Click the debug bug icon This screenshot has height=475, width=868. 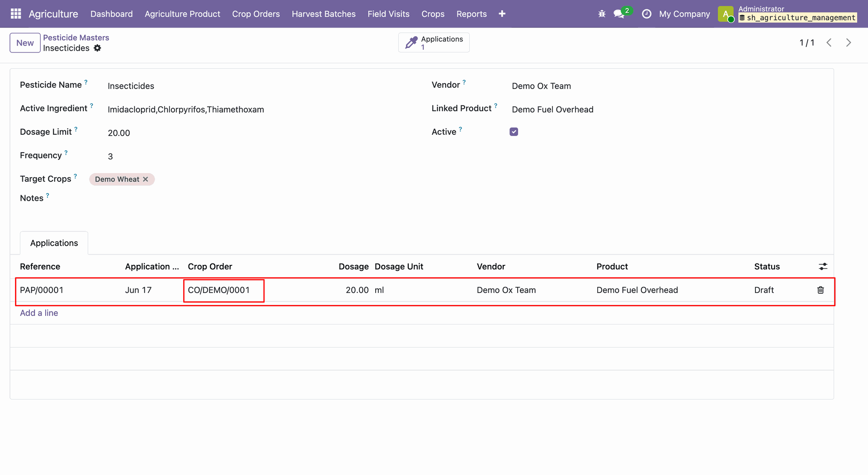602,14
